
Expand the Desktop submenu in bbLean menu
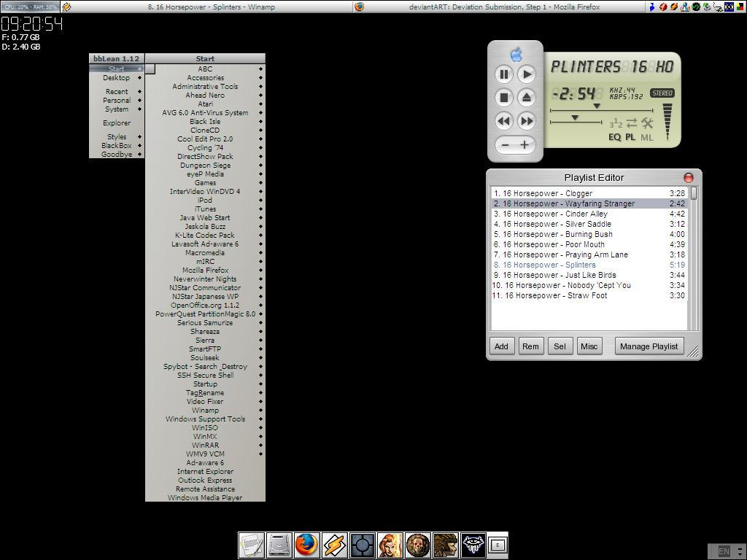117,77
